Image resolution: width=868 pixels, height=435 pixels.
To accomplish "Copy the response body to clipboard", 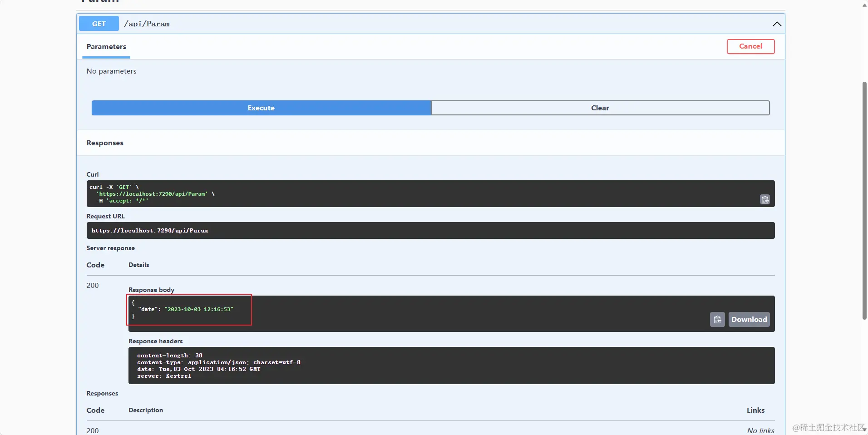I will tap(717, 320).
